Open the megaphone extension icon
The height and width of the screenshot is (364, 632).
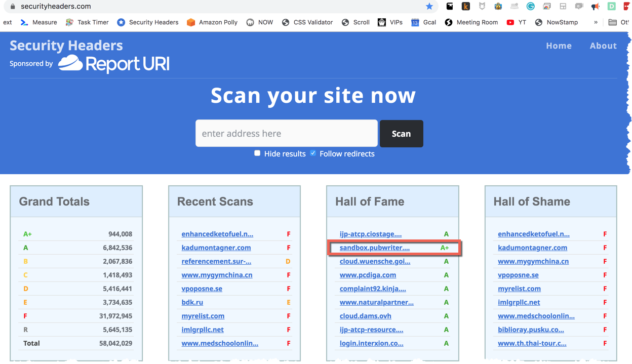click(595, 7)
